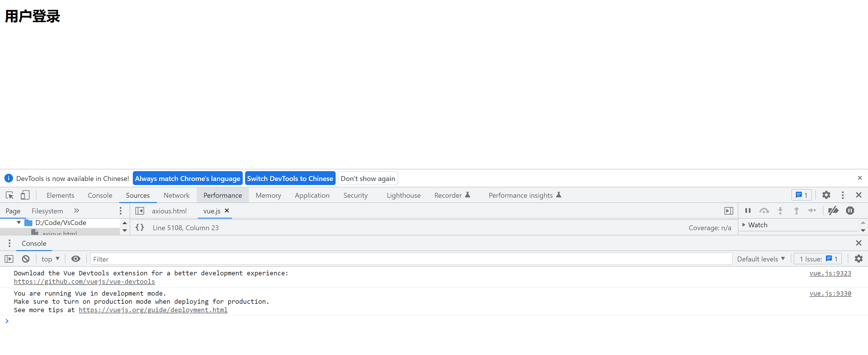Select the Page navigator tab
Screen dimensions: 868x355
[13, 211]
